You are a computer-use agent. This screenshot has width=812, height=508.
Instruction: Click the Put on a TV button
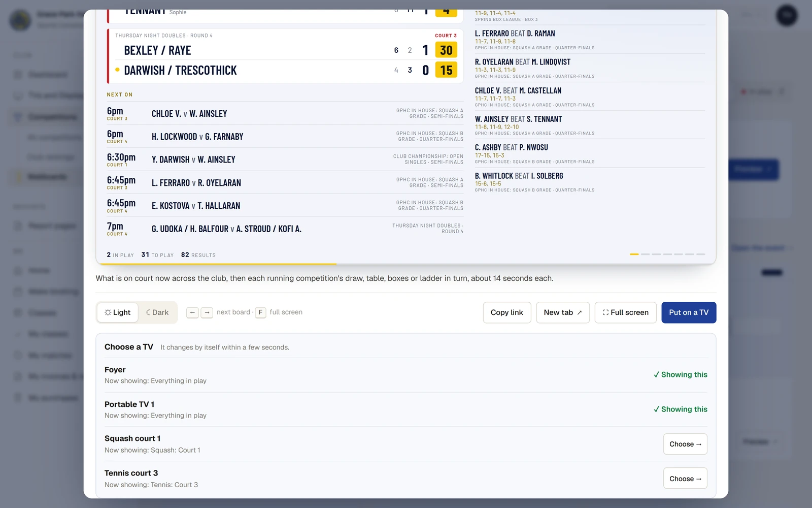click(689, 312)
